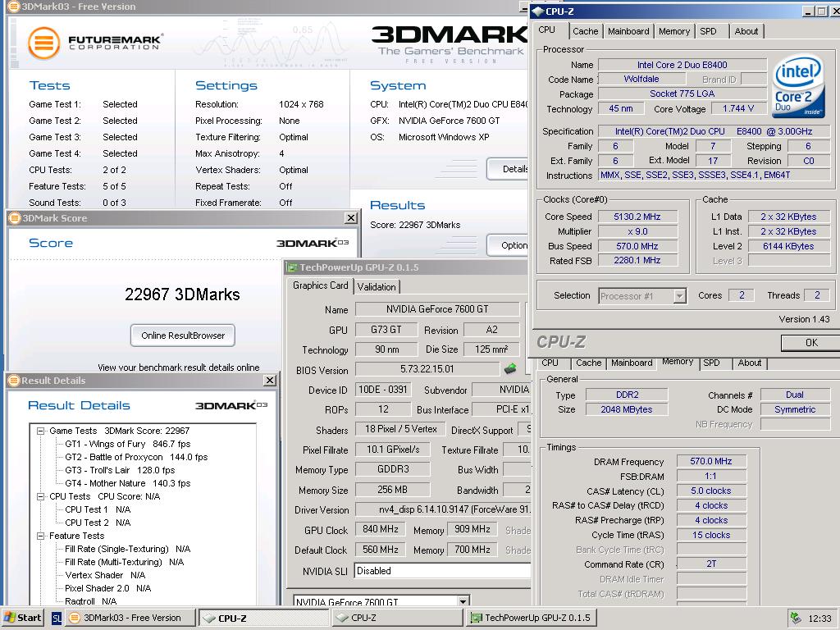Switch to the second CPU-Z taskbar button
Image resolution: width=840 pixels, height=630 pixels.
[x=398, y=618]
